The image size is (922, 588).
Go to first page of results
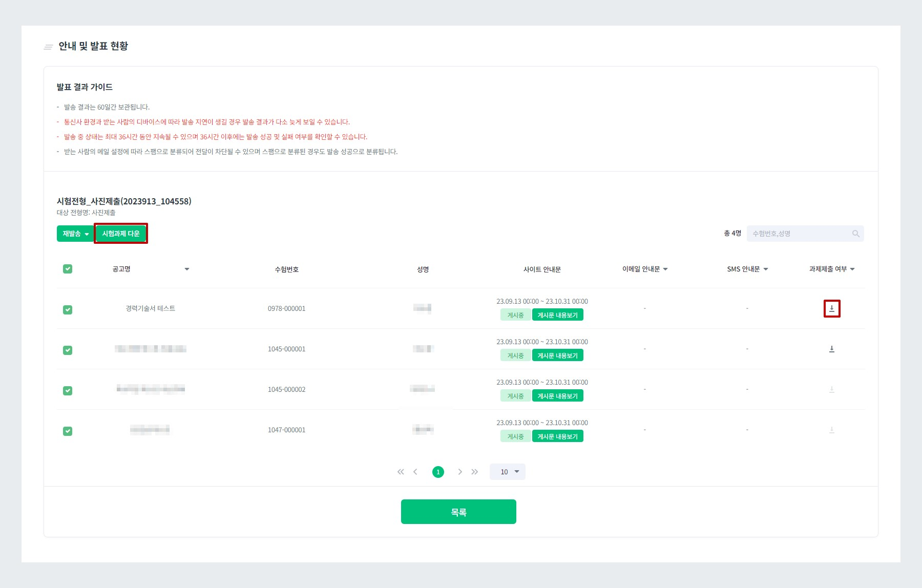click(401, 472)
